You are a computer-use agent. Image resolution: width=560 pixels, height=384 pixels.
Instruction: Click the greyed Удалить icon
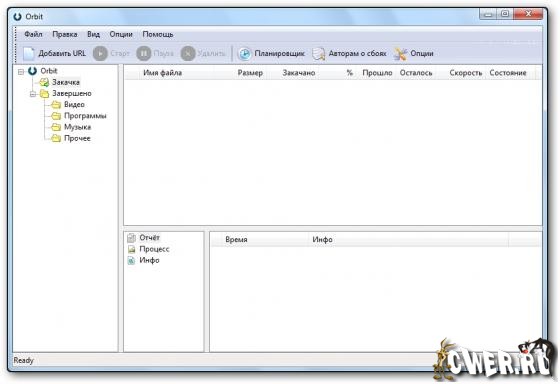pyautogui.click(x=188, y=54)
